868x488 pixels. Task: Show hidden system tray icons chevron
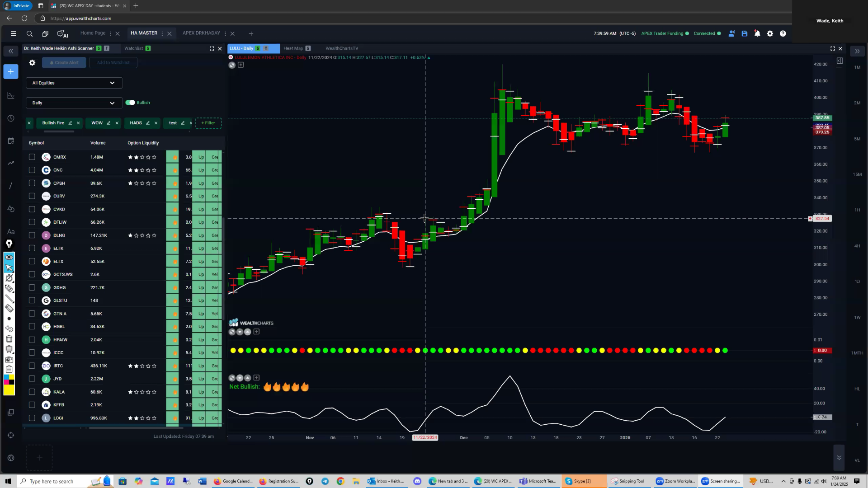[783, 481]
